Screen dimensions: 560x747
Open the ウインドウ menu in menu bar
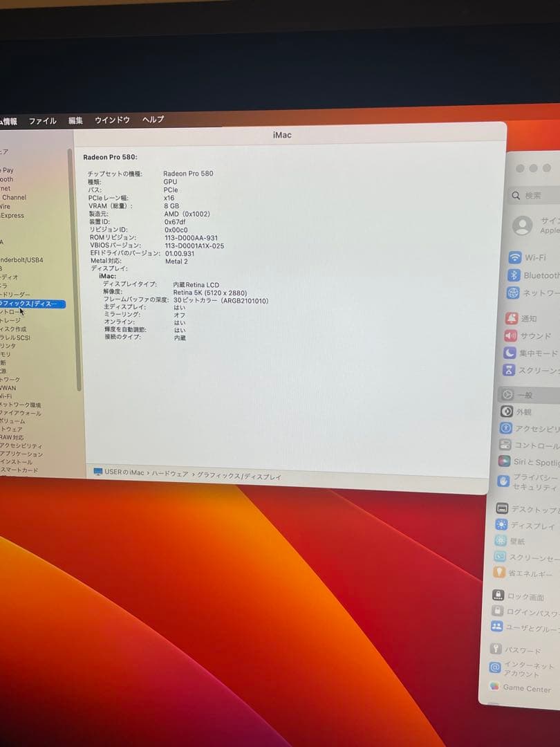coord(112,120)
